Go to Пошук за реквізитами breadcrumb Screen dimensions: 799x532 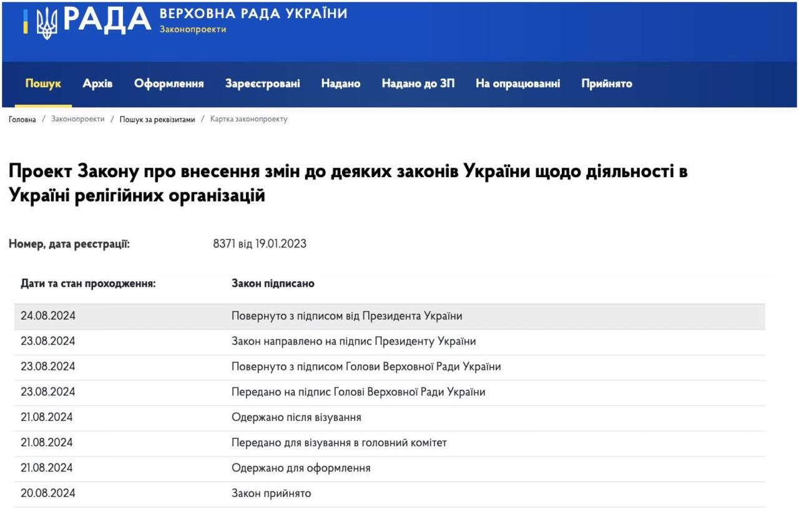point(157,119)
